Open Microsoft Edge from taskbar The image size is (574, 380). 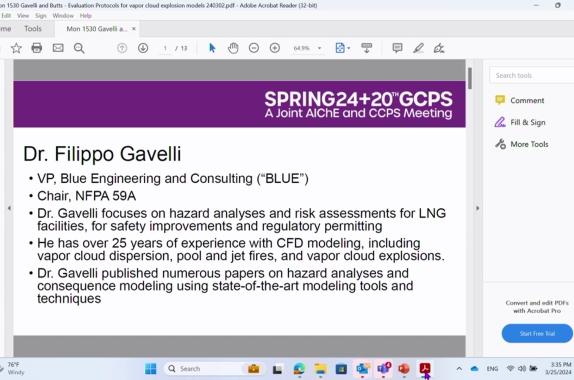click(x=299, y=369)
